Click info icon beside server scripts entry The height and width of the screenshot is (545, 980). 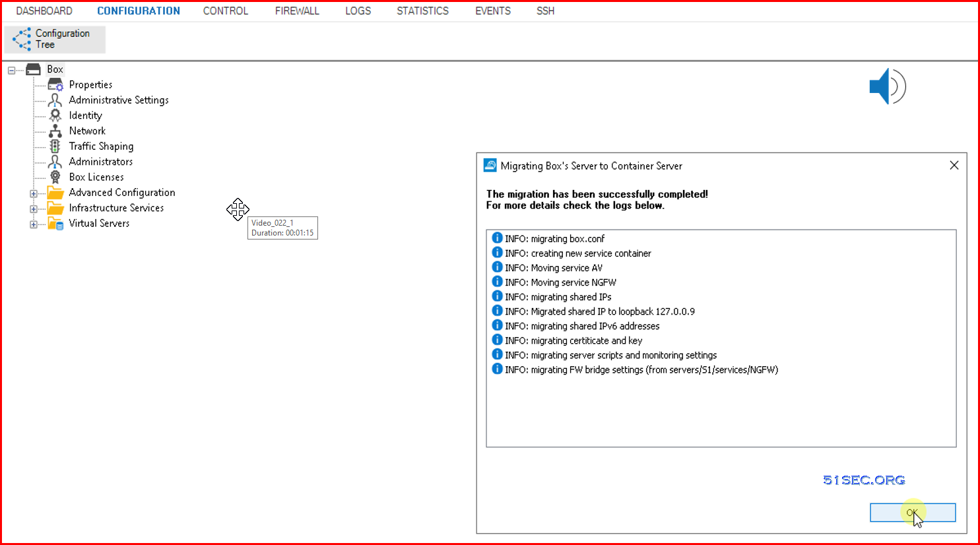pos(497,354)
